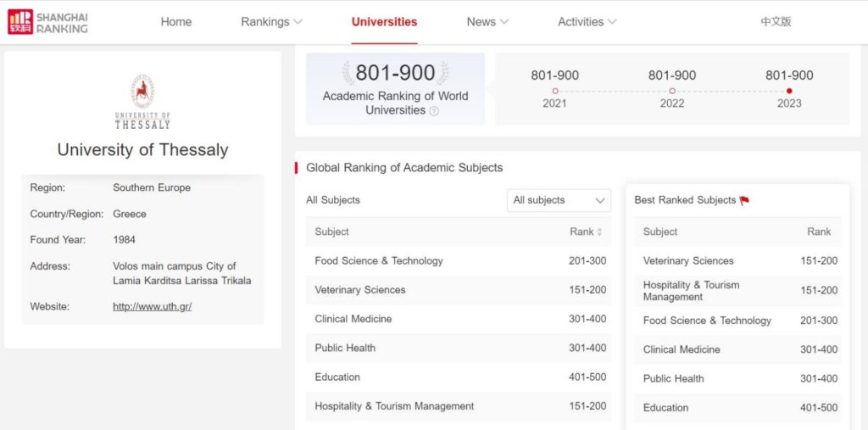The height and width of the screenshot is (430, 868).
Task: Click Veterinary Sciences in Best Ranked Subjects
Action: [688, 261]
